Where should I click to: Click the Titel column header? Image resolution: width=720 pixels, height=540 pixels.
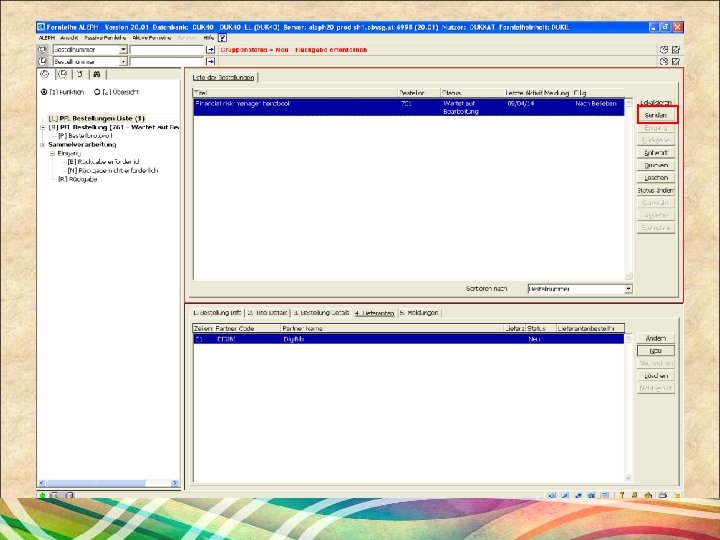[x=296, y=93]
